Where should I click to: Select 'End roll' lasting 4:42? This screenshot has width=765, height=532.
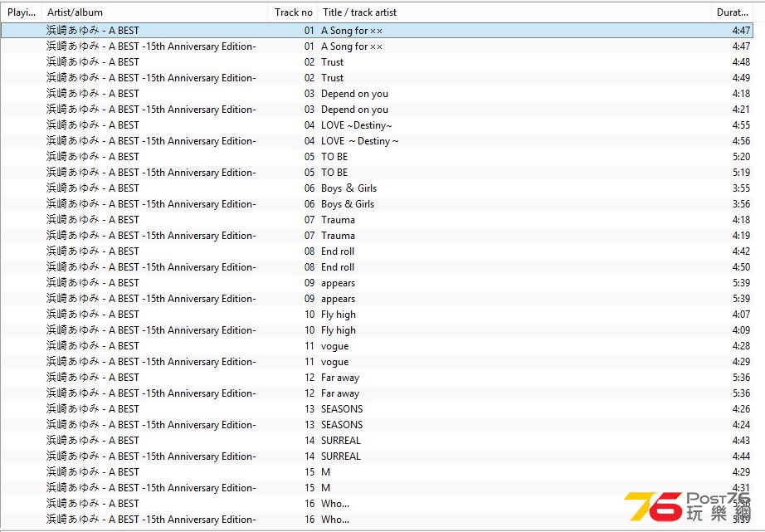(x=338, y=251)
